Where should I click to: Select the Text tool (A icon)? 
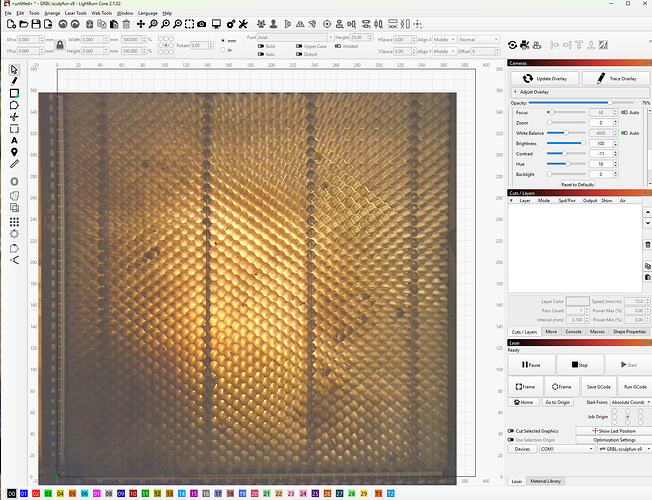[x=14, y=141]
